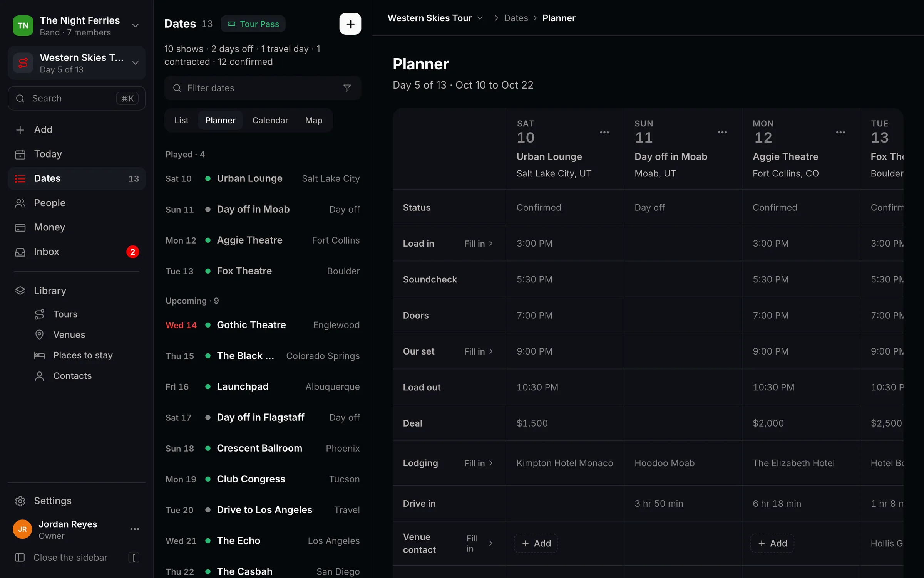Select the Planner view tab
This screenshot has width=924, height=578.
tap(220, 120)
